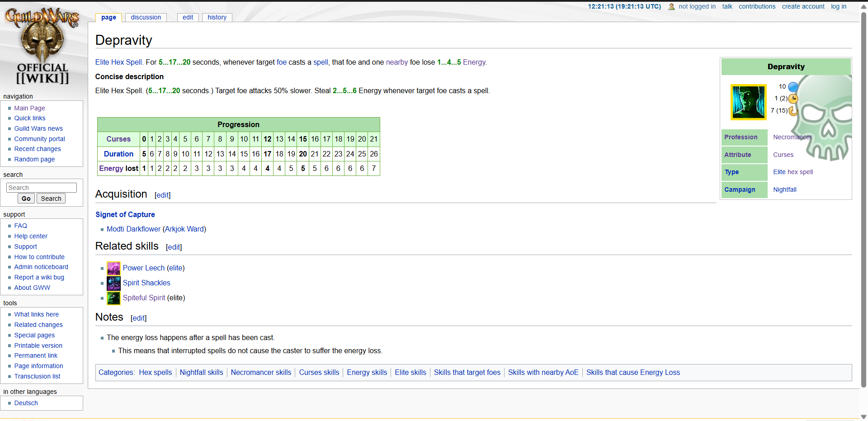Open contributions in the top bar
The width and height of the screenshot is (868, 421).
pos(757,7)
